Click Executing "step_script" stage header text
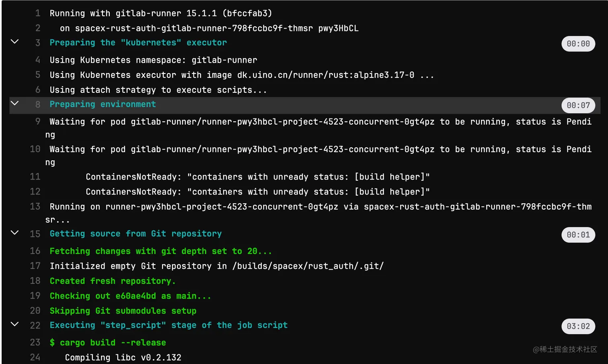608x364 pixels. 168,325
